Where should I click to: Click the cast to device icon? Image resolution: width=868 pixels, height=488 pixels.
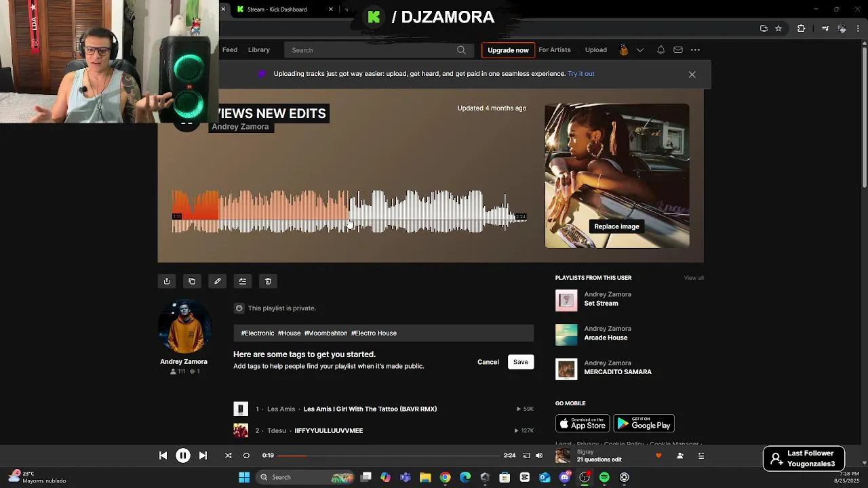tap(526, 455)
